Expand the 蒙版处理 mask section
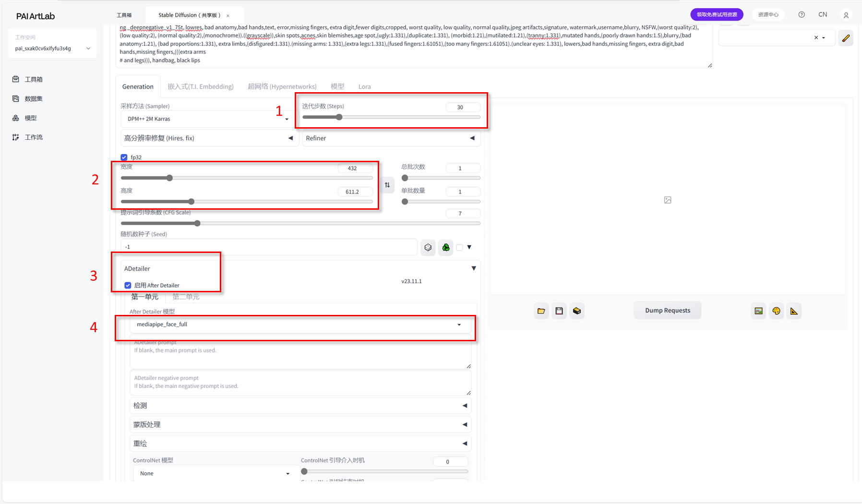 tap(300, 424)
